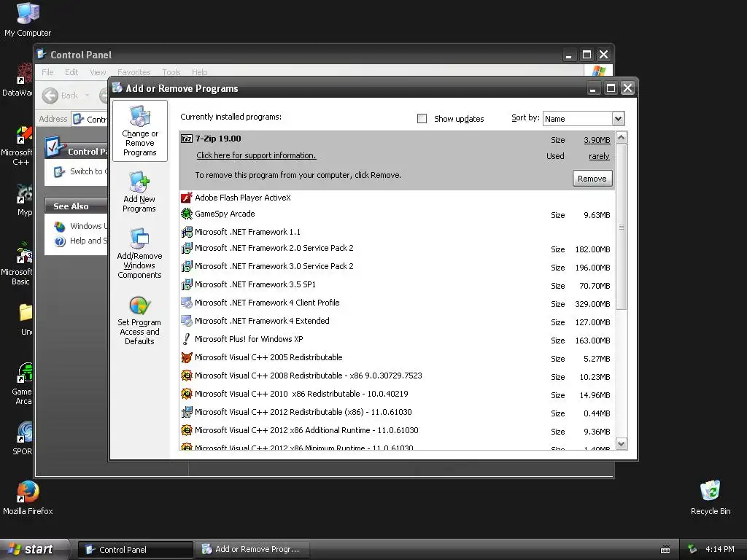Open Favorites menu in Control Panel
The height and width of the screenshot is (560, 747).
coord(134,72)
